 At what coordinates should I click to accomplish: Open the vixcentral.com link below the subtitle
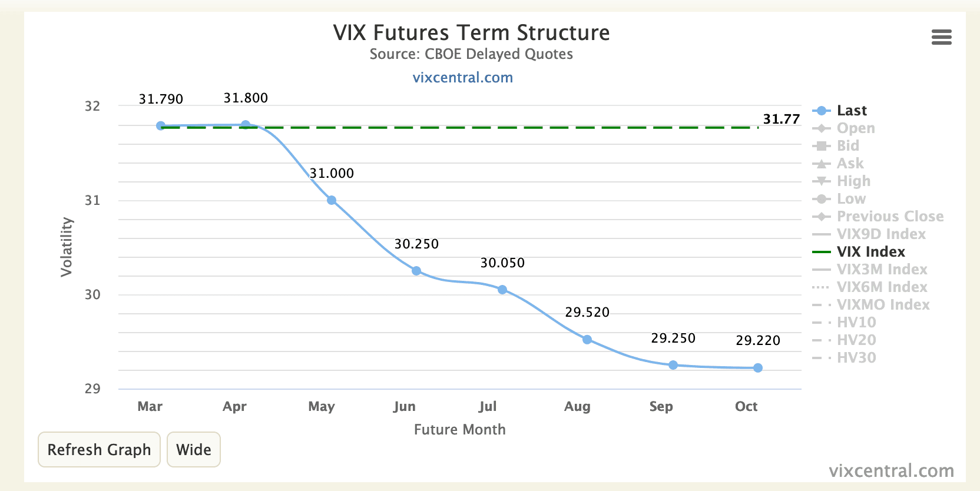point(463,77)
